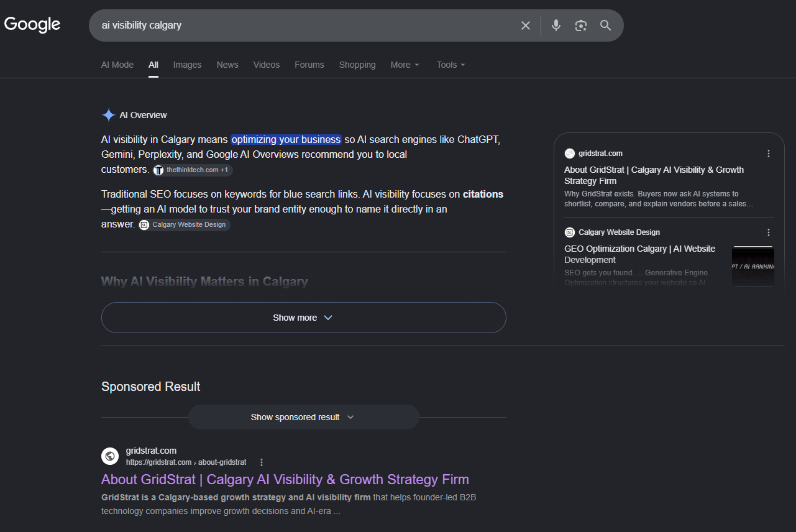Open 'GEO Optimization Calgary' source card link

point(639,254)
